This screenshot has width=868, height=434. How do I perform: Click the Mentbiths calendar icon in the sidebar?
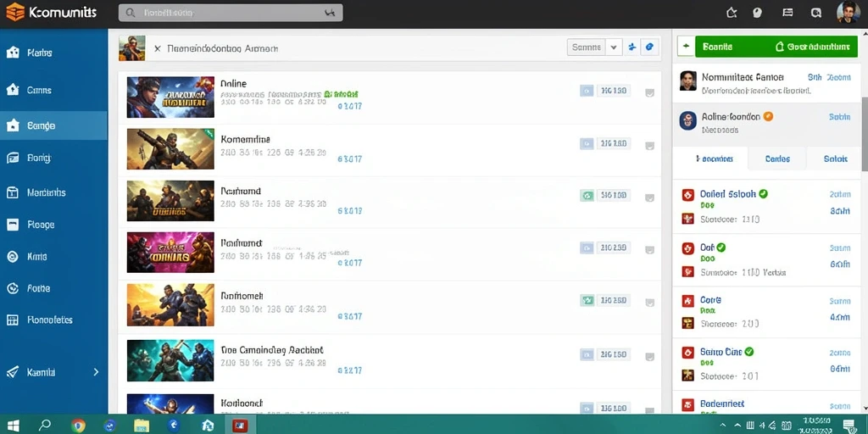[12, 192]
